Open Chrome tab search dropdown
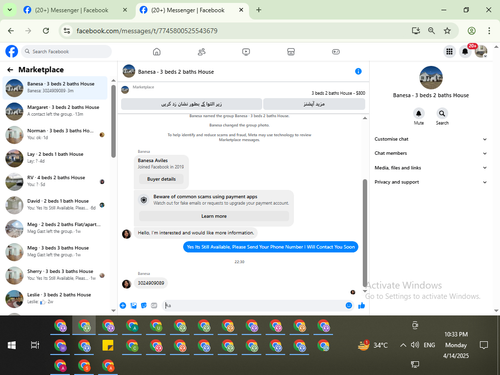This screenshot has height=375, width=500. (10, 10)
